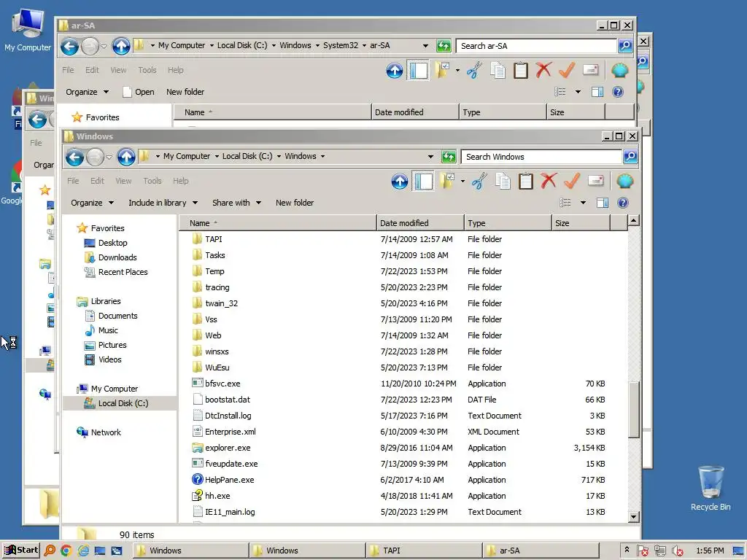Click Paste clipboard icon in ar-SA toolbar
This screenshot has width=747, height=560.
click(x=521, y=71)
